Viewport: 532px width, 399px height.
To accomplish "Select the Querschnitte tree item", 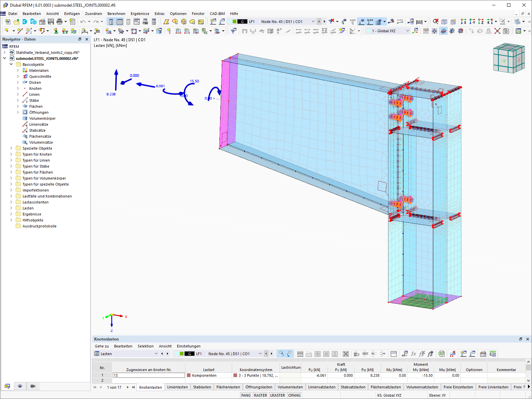I will pos(40,76).
